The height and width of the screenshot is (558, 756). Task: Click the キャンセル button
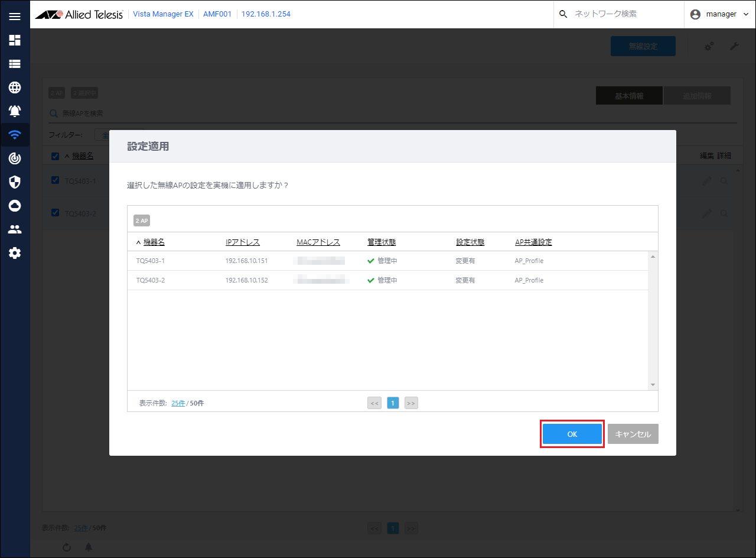(633, 434)
